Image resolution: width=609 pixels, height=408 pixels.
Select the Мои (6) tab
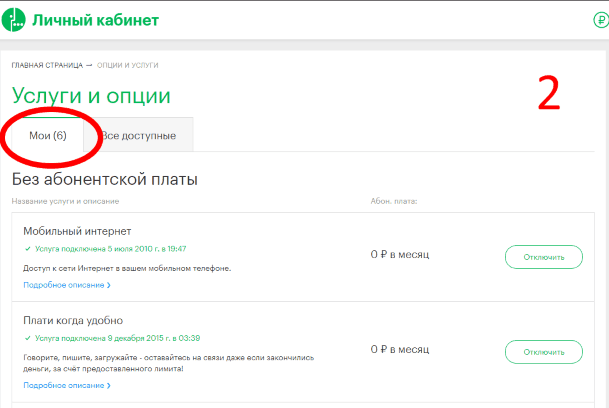[x=48, y=135]
